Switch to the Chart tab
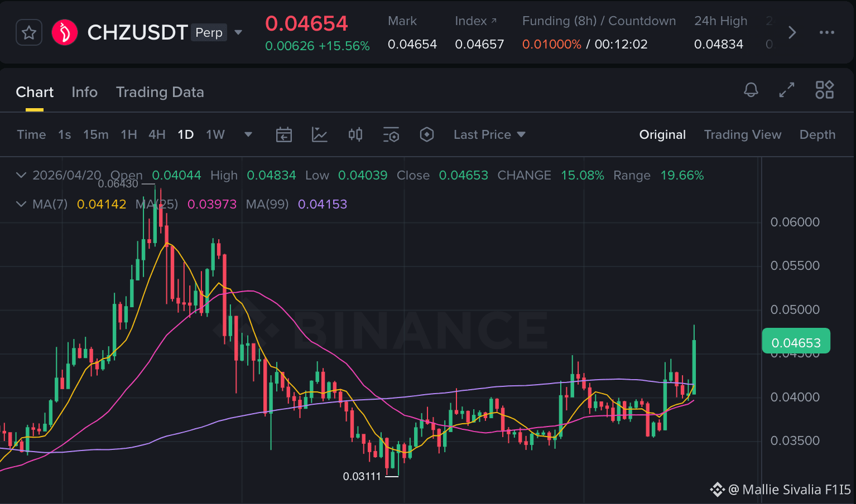 coord(35,92)
